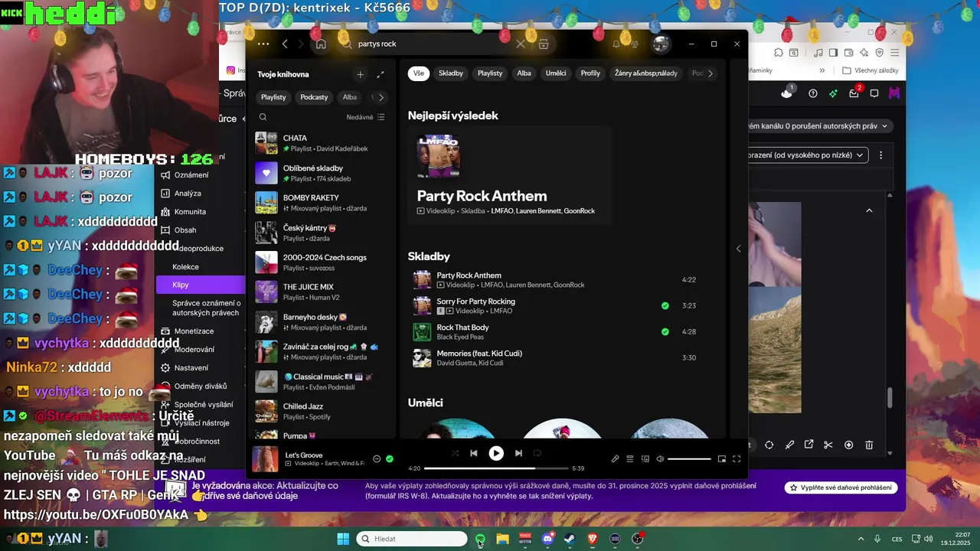This screenshot has height=551, width=980.
Task: Filter library by Podcasty
Action: click(x=314, y=97)
